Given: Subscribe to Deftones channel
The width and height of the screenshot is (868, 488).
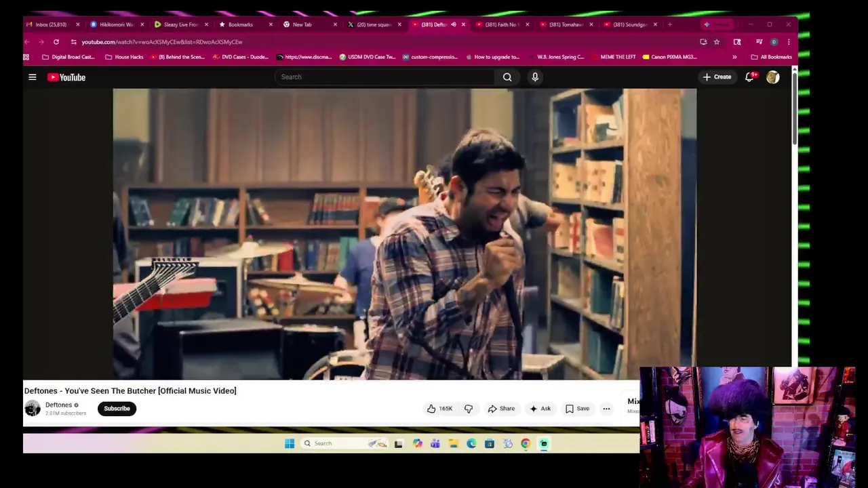Looking at the screenshot, I should coord(117,409).
